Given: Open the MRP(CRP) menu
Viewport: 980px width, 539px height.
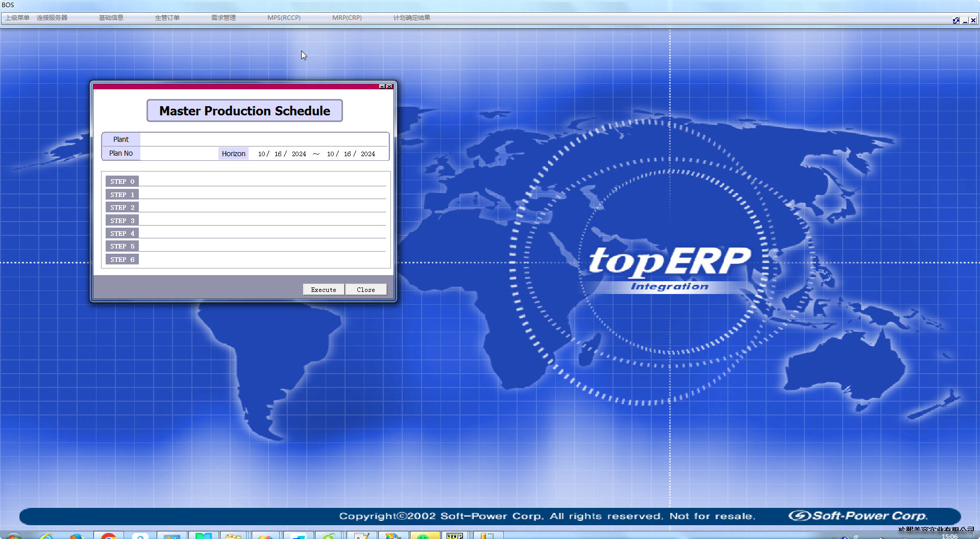Looking at the screenshot, I should tap(347, 18).
